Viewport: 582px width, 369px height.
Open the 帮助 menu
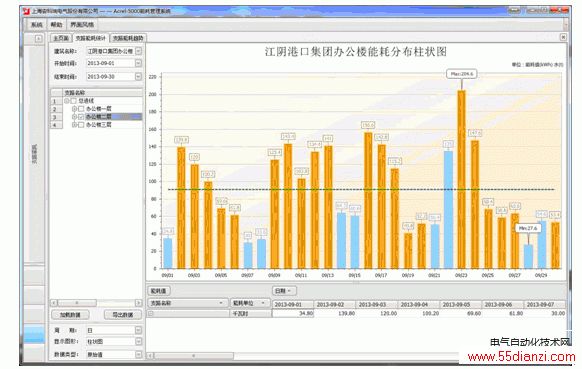(x=56, y=25)
